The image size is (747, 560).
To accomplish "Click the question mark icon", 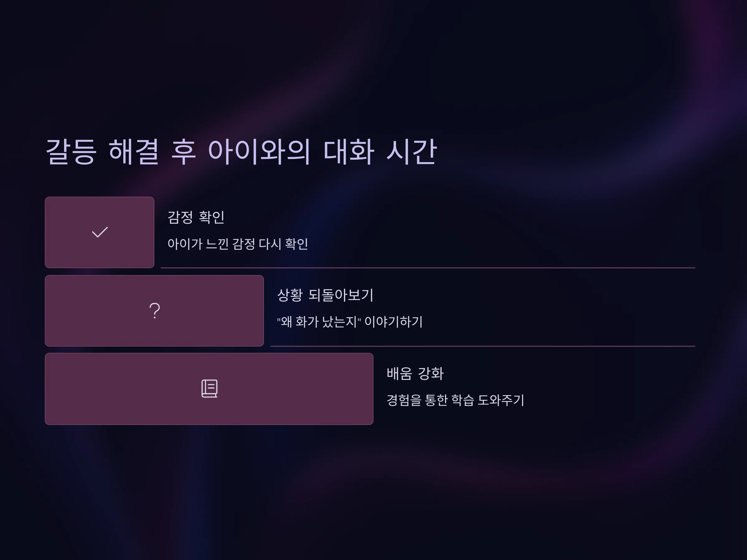I will 155,310.
